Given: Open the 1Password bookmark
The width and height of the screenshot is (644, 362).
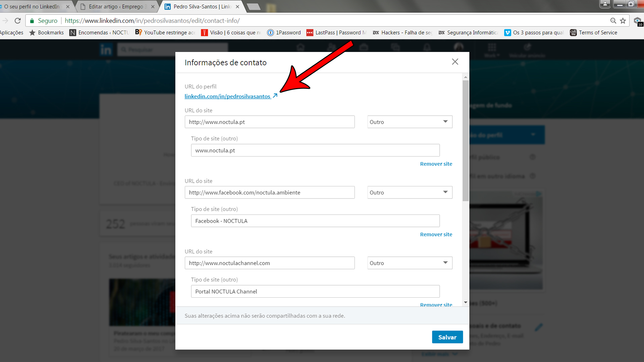Looking at the screenshot, I should pos(284,33).
